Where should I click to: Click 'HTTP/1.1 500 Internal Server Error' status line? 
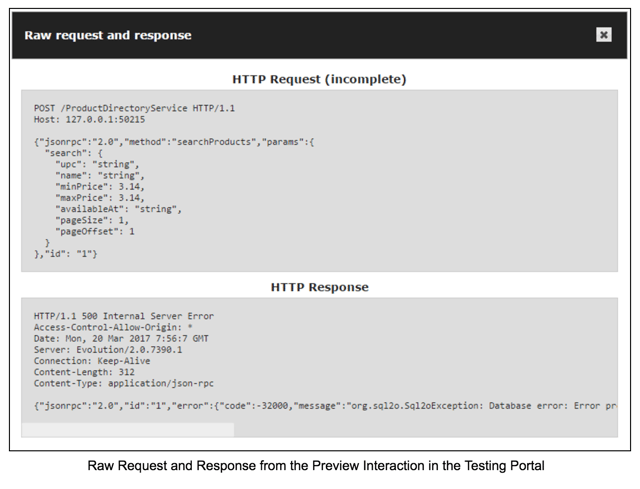coord(124,316)
